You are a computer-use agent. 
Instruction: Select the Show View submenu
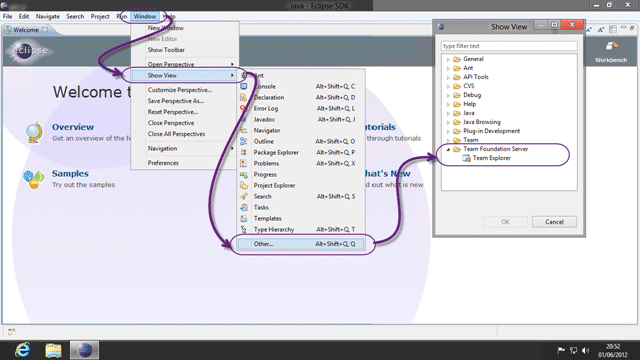pos(184,76)
